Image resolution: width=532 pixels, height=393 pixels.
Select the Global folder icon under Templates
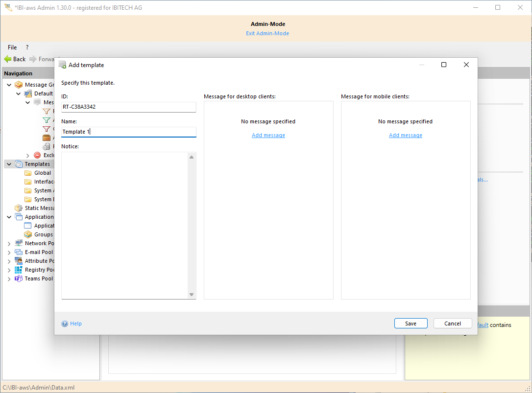[28, 173]
